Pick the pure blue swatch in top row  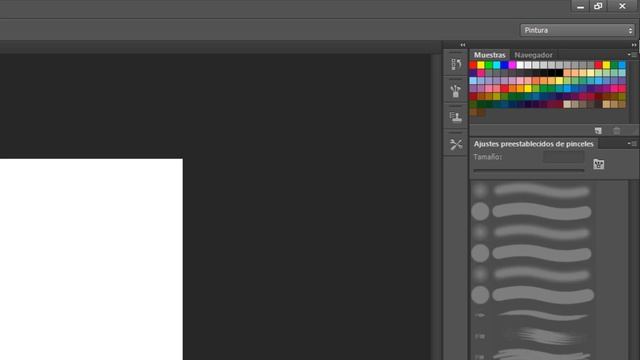coord(504,65)
